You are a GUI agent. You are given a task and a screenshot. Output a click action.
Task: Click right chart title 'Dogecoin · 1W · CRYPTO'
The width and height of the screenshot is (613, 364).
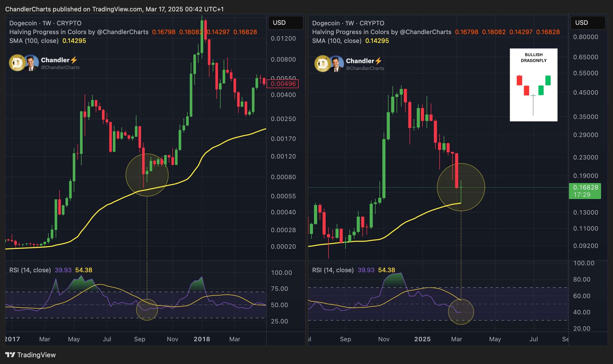348,23
